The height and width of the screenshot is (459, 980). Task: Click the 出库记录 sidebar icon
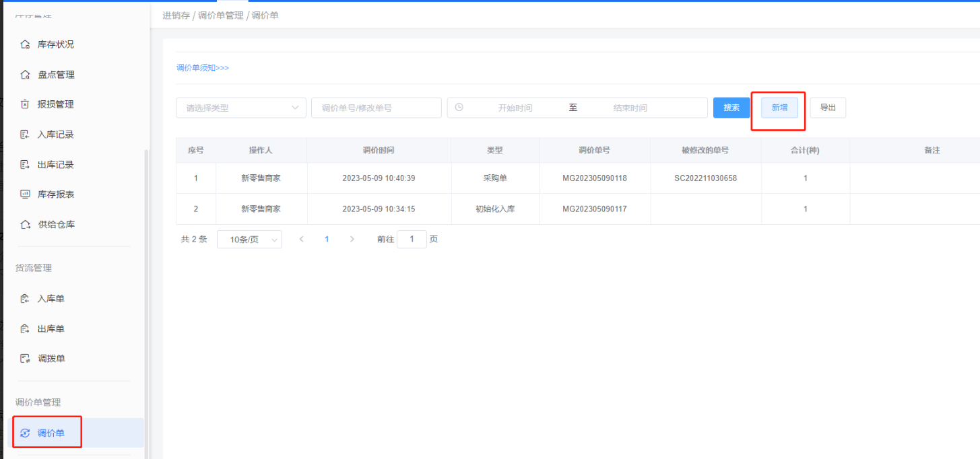tap(25, 164)
